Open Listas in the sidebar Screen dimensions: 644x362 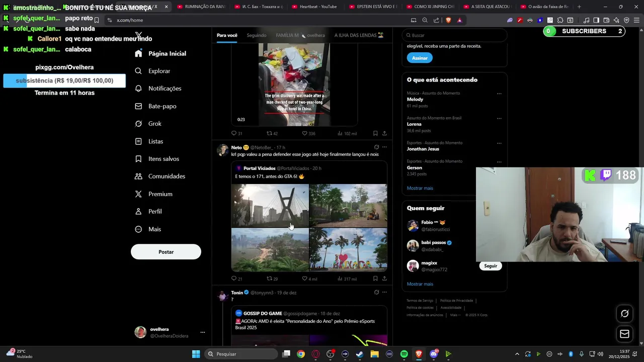[x=149, y=141]
